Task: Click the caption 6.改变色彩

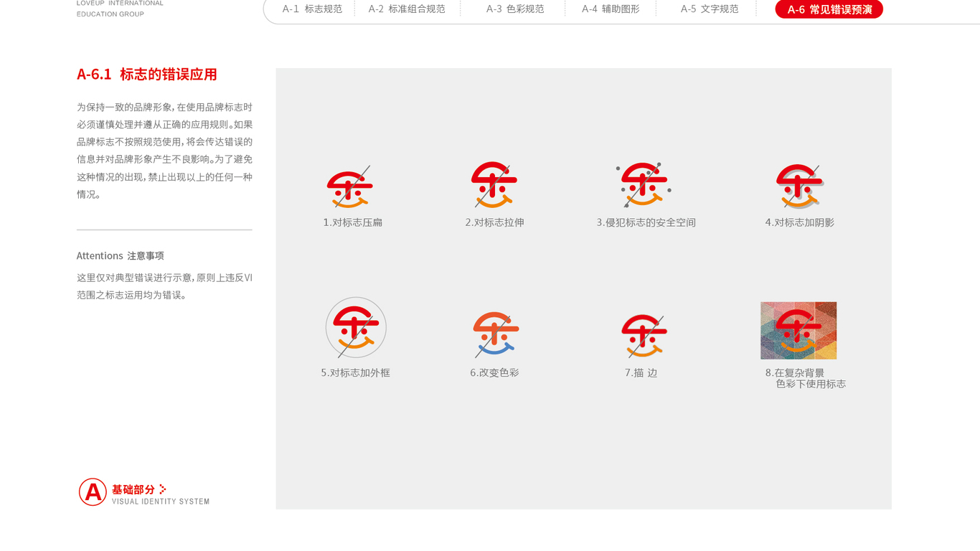Action: 494,373
